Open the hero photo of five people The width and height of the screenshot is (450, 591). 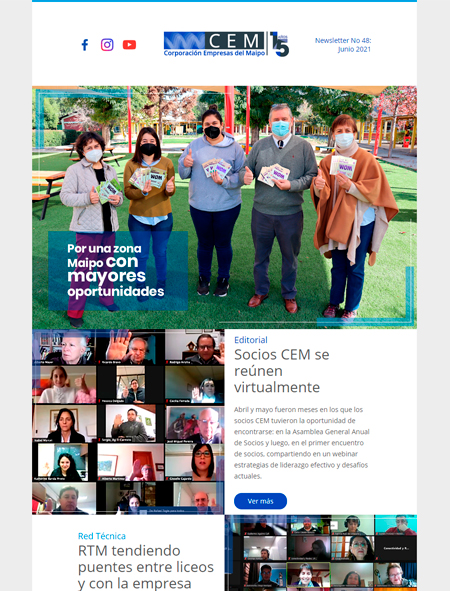click(x=224, y=207)
